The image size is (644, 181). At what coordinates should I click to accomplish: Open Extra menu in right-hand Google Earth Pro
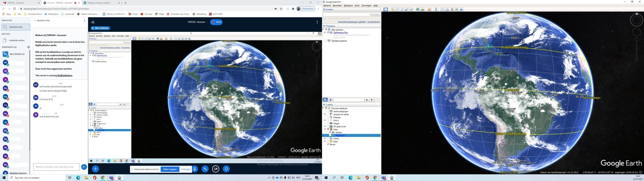coord(357,6)
